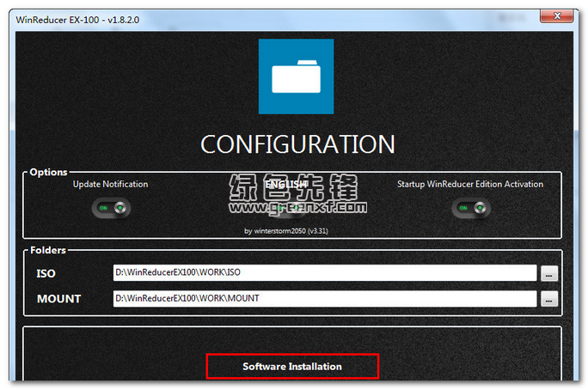
Task: Click the CONFIGURATION heading
Action: pyautogui.click(x=297, y=143)
